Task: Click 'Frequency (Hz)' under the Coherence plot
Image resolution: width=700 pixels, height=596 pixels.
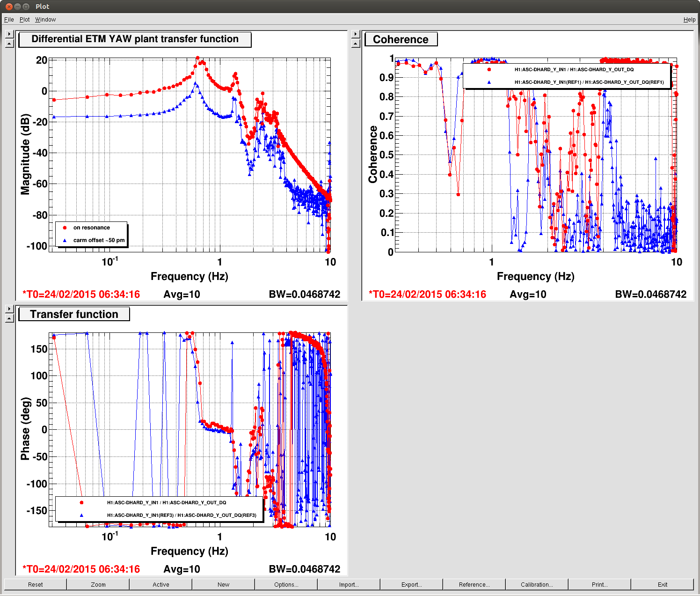Action: point(536,276)
